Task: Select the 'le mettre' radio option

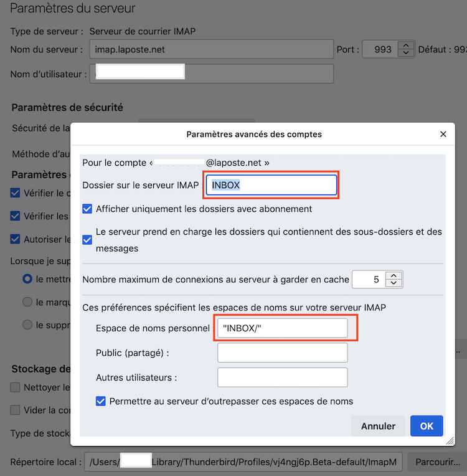Action: [27, 279]
